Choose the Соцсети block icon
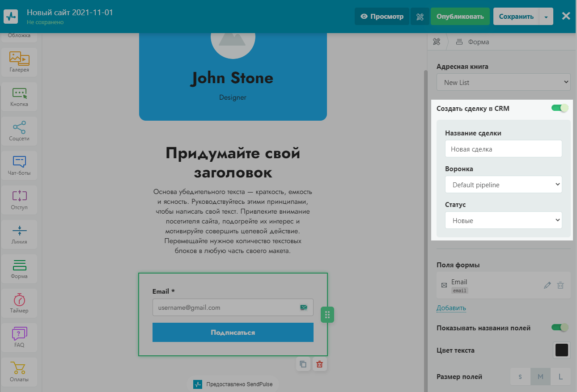577x392 pixels. (19, 131)
